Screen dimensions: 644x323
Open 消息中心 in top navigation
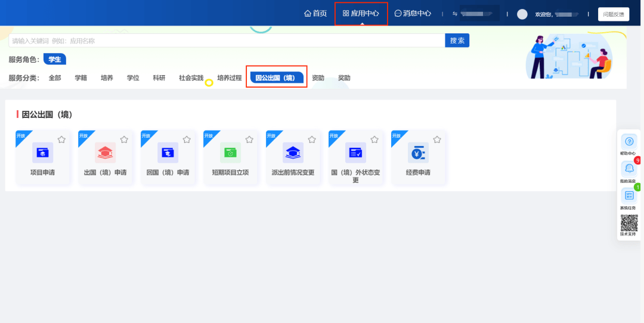click(x=413, y=13)
